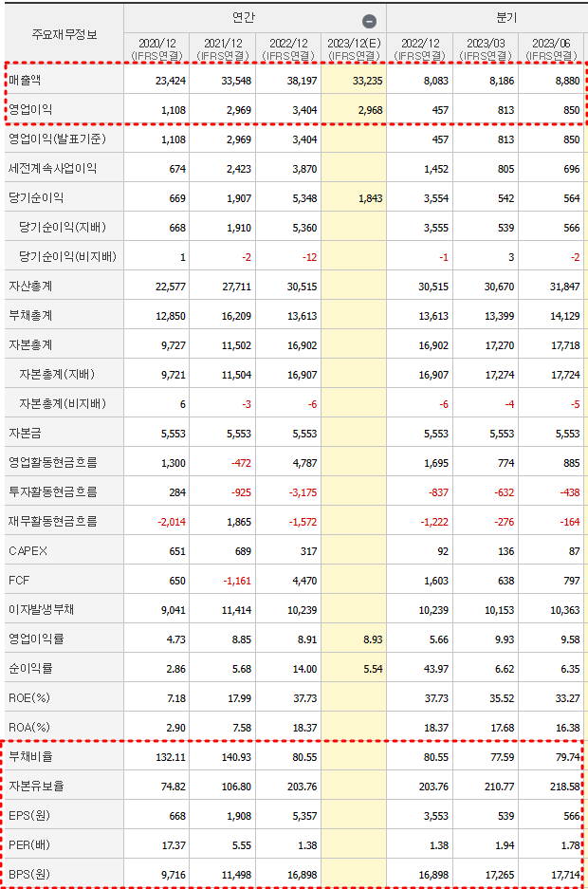Click the negative FCF value -1,161

[x=237, y=581]
